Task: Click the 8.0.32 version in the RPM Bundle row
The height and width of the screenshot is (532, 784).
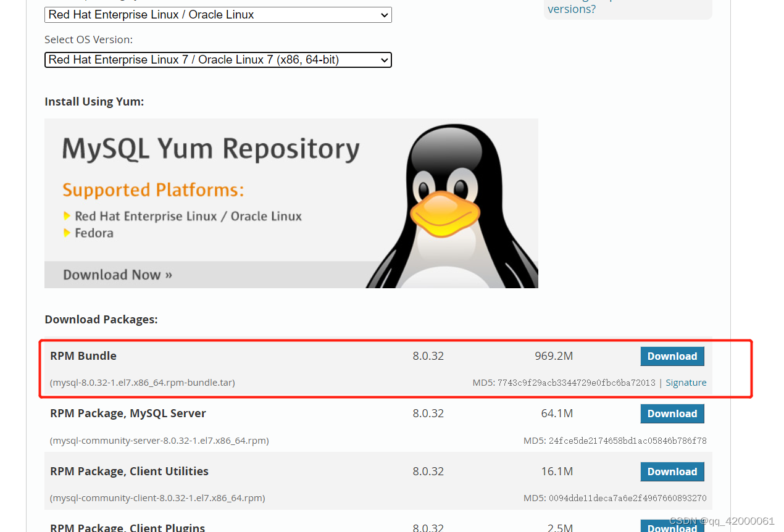Action: 428,356
